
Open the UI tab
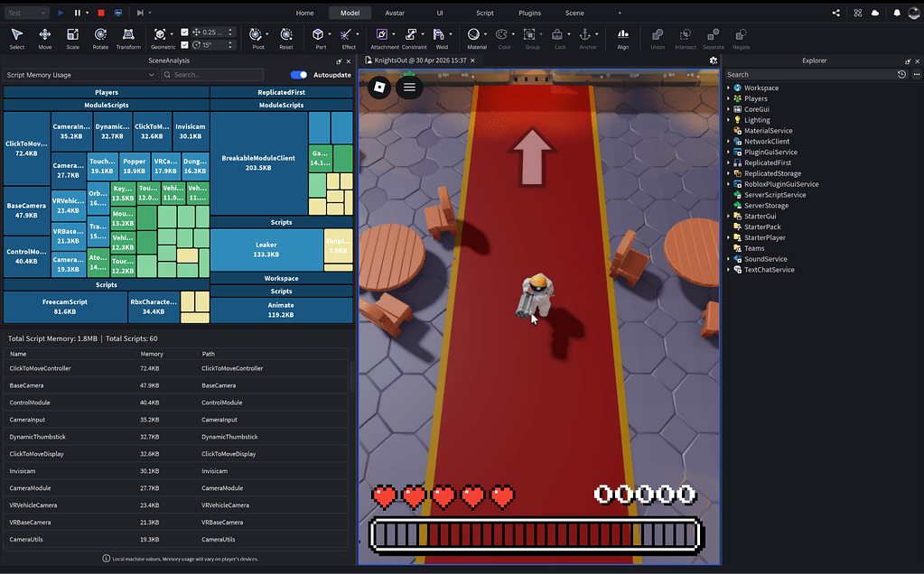440,13
